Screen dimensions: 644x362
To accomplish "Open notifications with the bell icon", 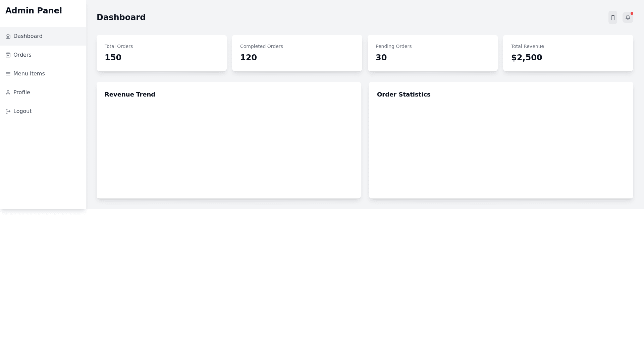I will tap(628, 17).
